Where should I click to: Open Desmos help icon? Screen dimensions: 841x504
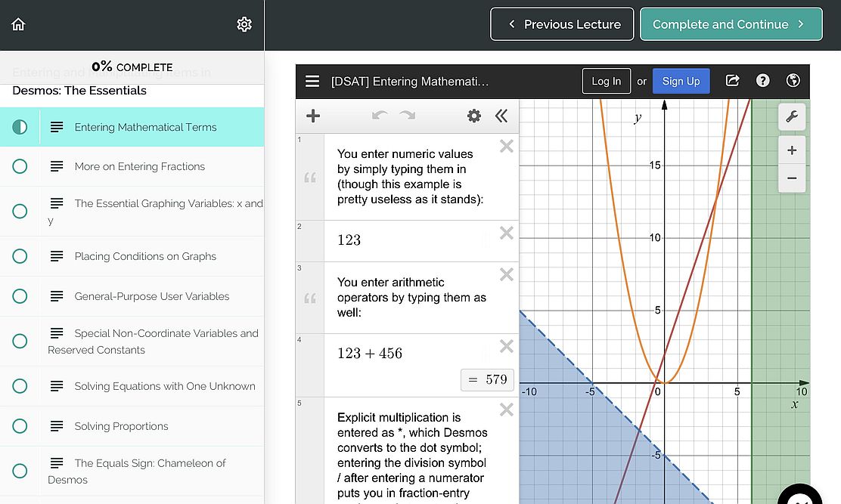(x=762, y=81)
